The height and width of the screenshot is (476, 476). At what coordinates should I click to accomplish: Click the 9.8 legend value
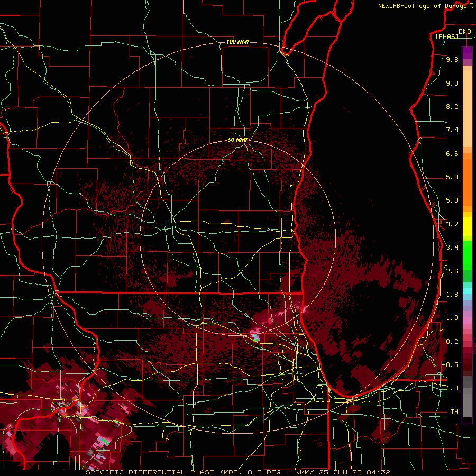pyautogui.click(x=452, y=60)
